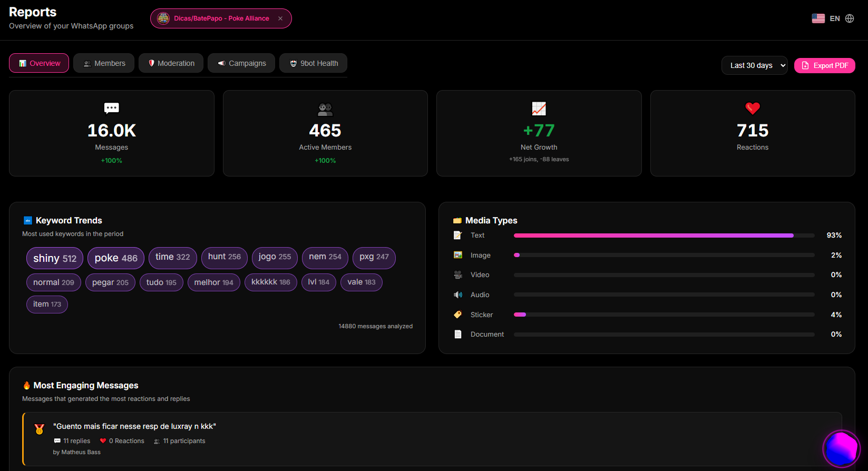Click the Net Growth chart icon
Screen dimensions: 868x471
point(539,109)
